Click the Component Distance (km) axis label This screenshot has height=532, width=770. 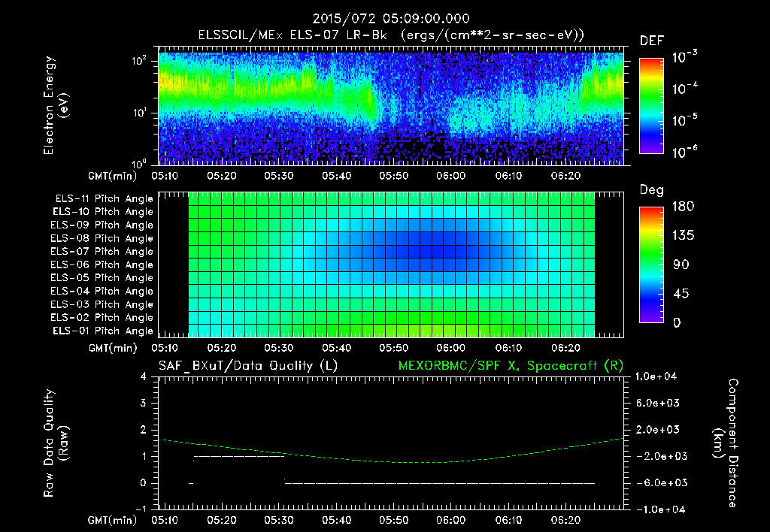click(x=726, y=443)
